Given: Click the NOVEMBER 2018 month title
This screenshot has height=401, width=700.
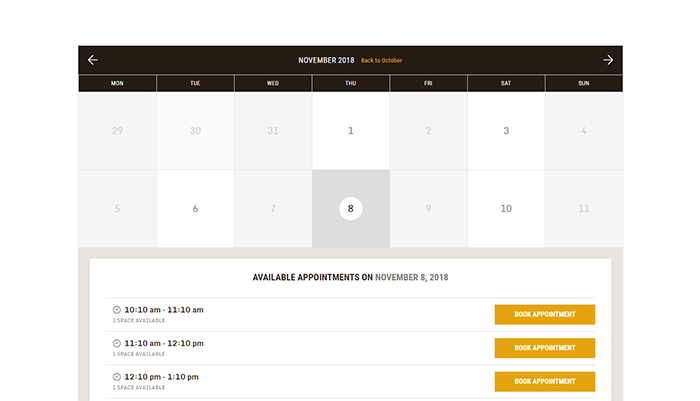Looking at the screenshot, I should (x=326, y=60).
